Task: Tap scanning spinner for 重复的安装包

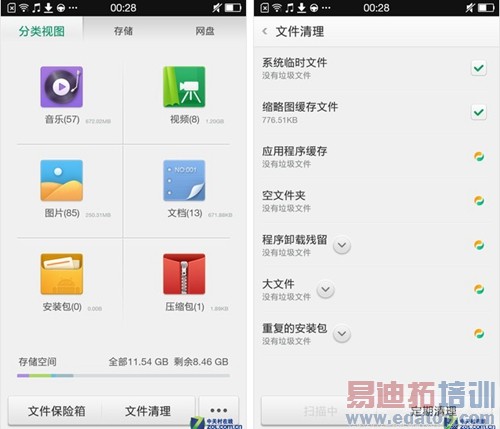Action: pos(479,333)
